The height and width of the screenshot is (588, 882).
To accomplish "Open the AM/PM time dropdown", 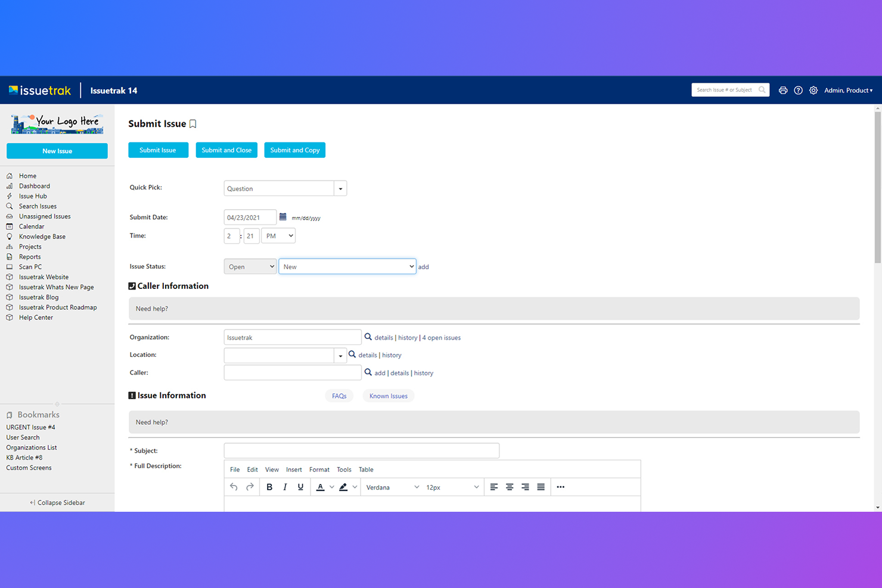I will [x=278, y=236].
